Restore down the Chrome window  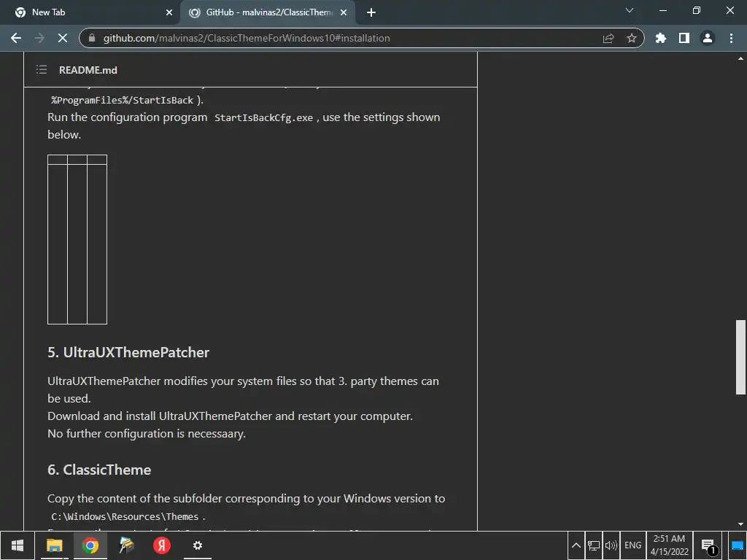697,10
